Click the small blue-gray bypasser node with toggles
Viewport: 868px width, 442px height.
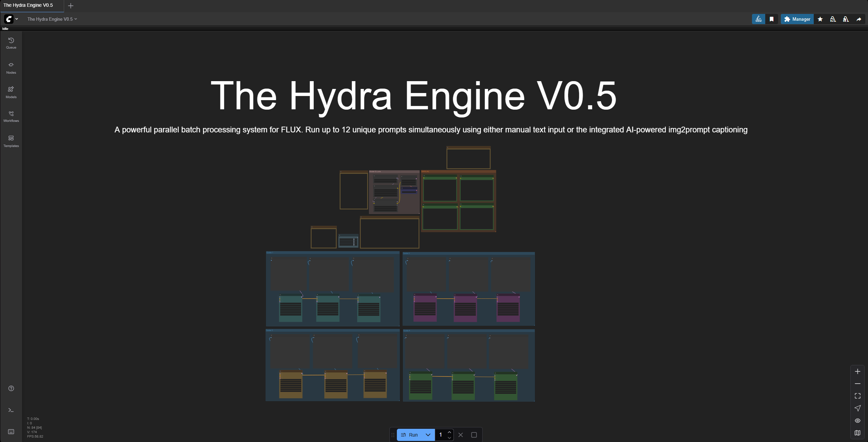348,241
